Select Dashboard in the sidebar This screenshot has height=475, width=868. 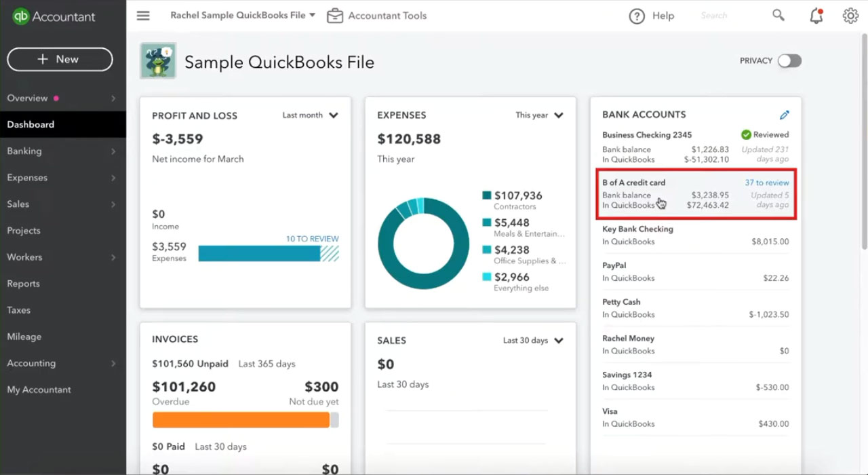pos(63,124)
